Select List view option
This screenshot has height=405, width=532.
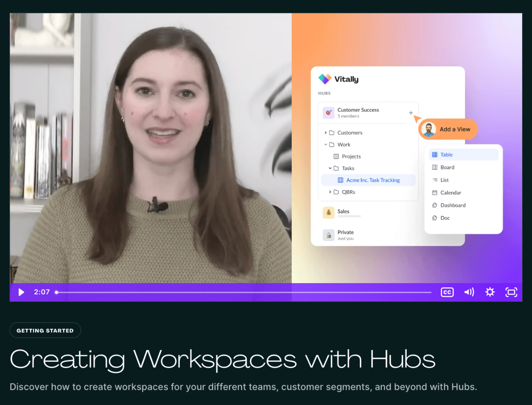click(463, 180)
